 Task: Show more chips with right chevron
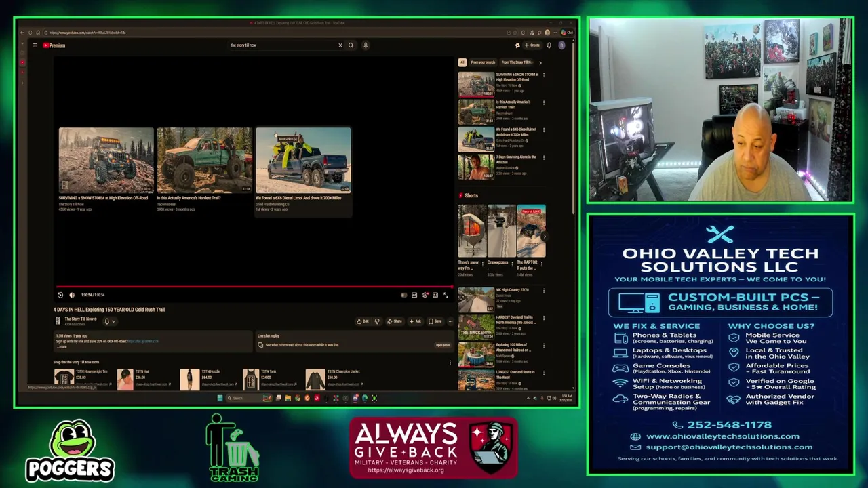click(x=540, y=62)
